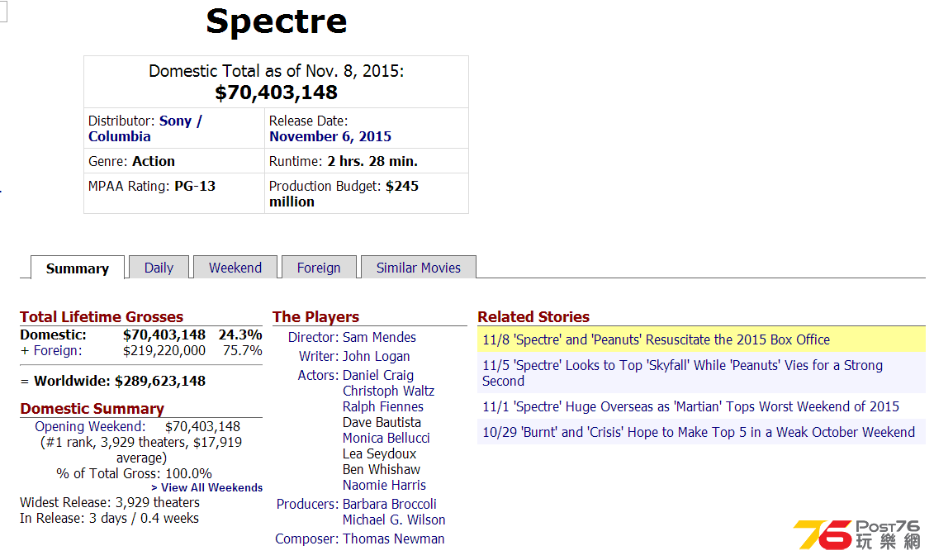
Task: Open the Writer category link
Action: click(318, 356)
